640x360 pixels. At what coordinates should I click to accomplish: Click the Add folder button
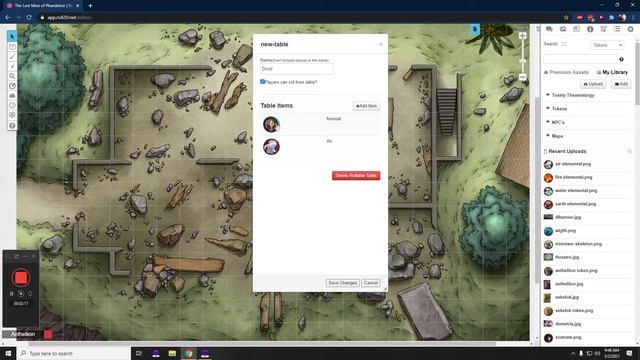coord(621,84)
